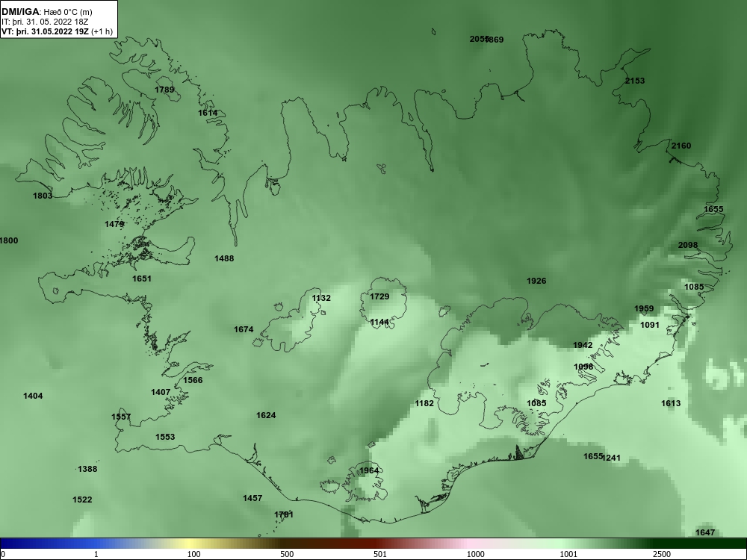Click the 1132 glacier value
Screen dimensions: 747x560
[321, 298]
